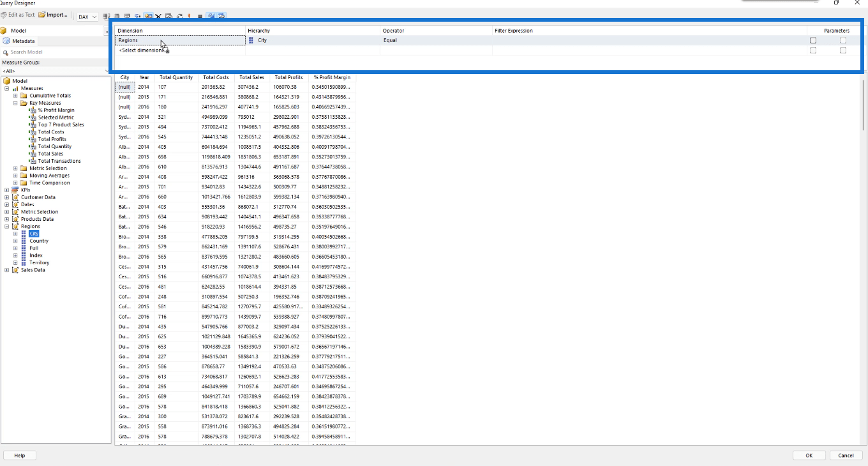Screen dimensions: 868x466
Task: Click the Key Measures open folder icon
Action: 24,103
